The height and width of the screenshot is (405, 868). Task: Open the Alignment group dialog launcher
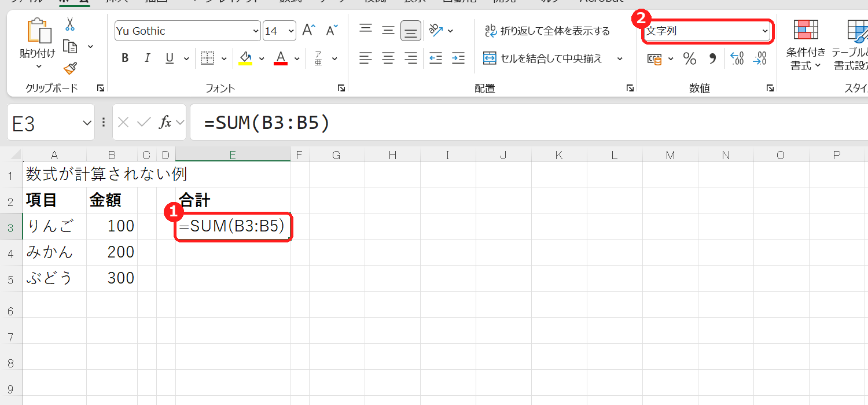tap(630, 88)
